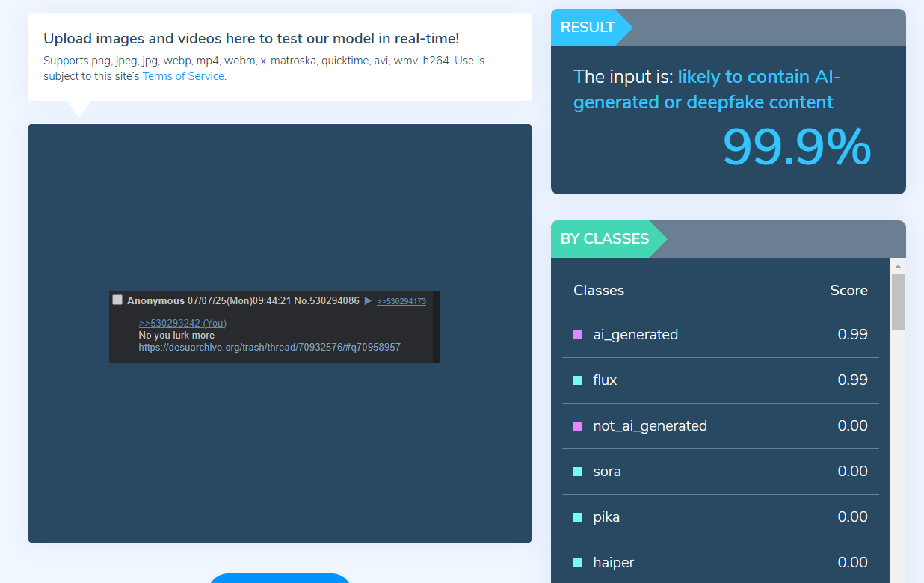This screenshot has height=583, width=924.
Task: Click the pink square beside not_ai_generated
Action: coord(577,426)
